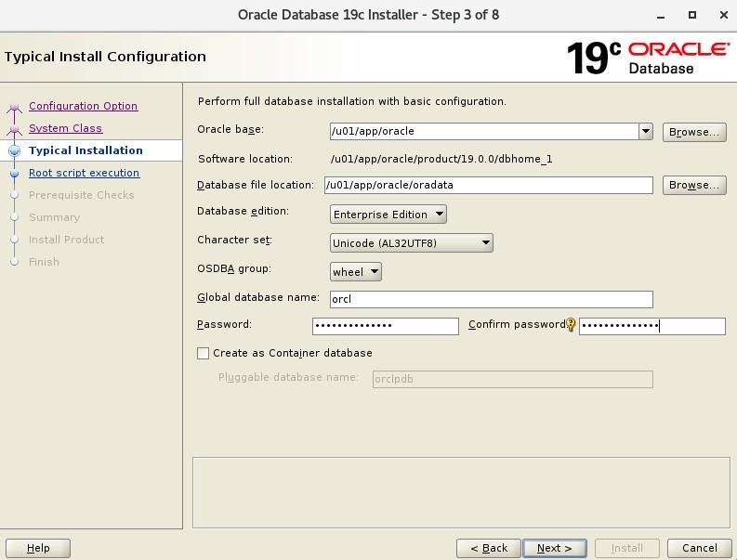Open the Database edition dropdown

click(388, 215)
